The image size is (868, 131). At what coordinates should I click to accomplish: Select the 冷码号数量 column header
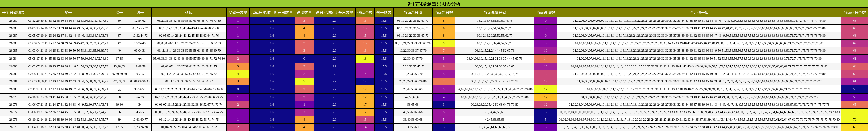pyautogui.click(x=238, y=13)
